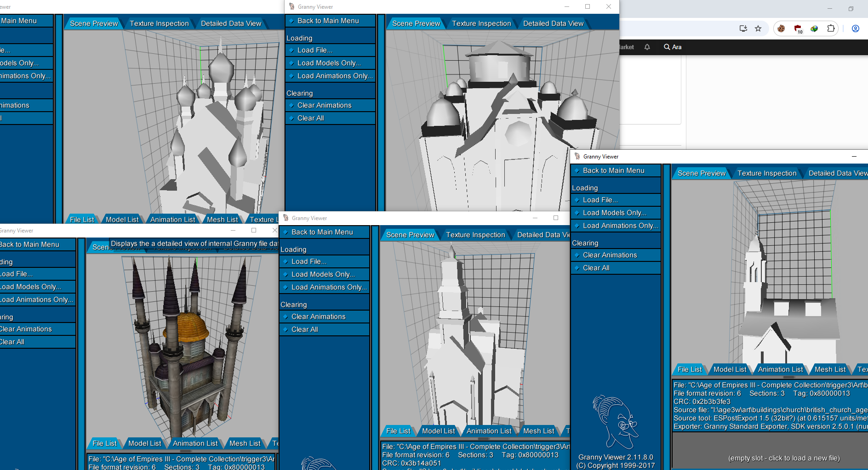Viewport: 868px width, 470px height.
Task: Click Back to Main Menu in domed cathedral window
Action: point(330,21)
